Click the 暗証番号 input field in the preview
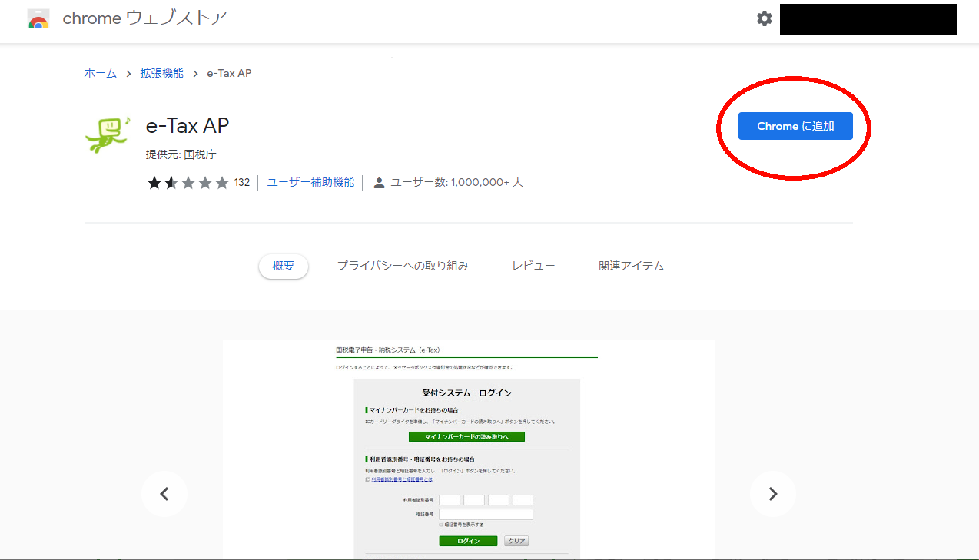979x560 pixels. (x=486, y=514)
